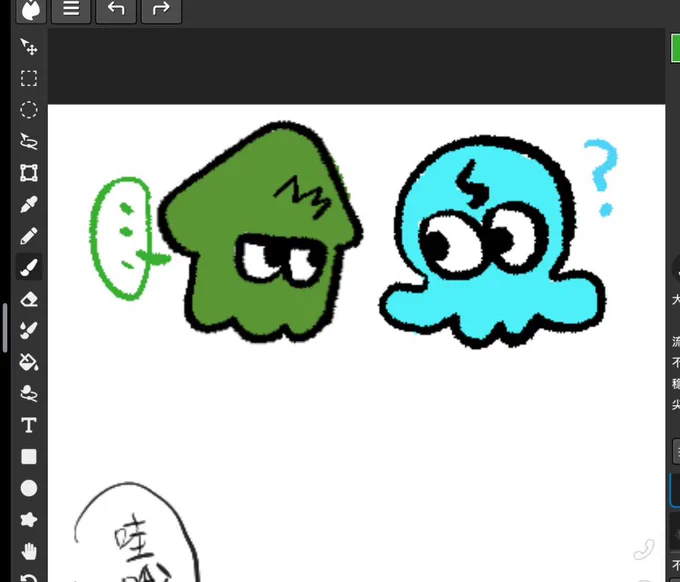Viewport: 680px width, 582px height.
Task: Select the Star shape tool
Action: [x=29, y=520]
